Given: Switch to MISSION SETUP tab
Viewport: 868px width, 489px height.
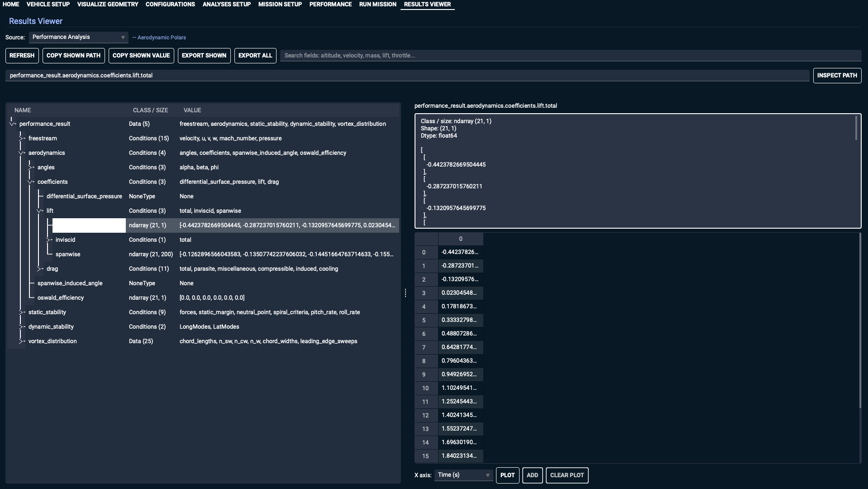Looking at the screenshot, I should (280, 4).
